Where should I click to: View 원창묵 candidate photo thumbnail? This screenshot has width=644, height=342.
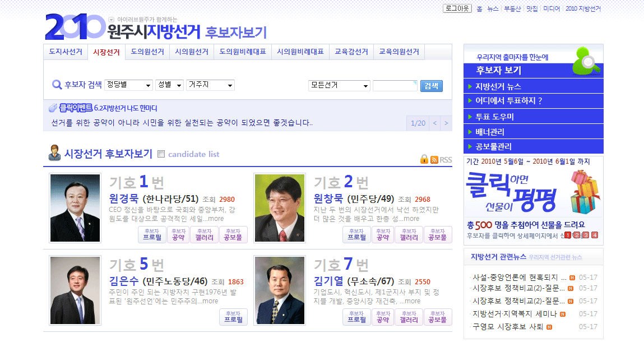(x=279, y=207)
